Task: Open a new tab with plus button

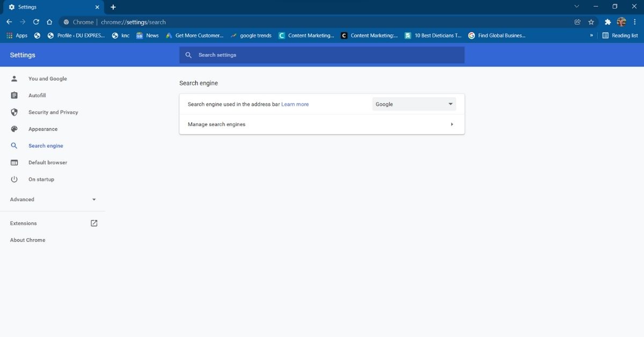Action: coord(113,7)
